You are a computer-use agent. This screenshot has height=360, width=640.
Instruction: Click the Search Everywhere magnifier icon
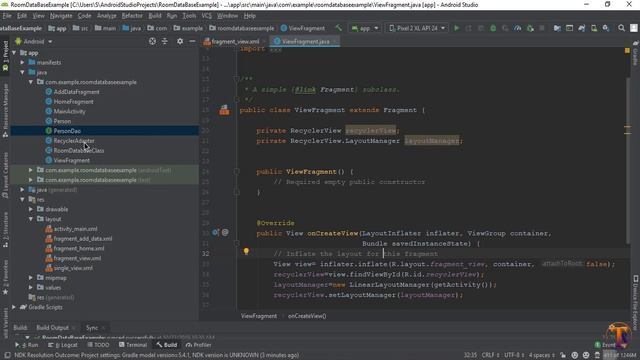click(x=621, y=28)
